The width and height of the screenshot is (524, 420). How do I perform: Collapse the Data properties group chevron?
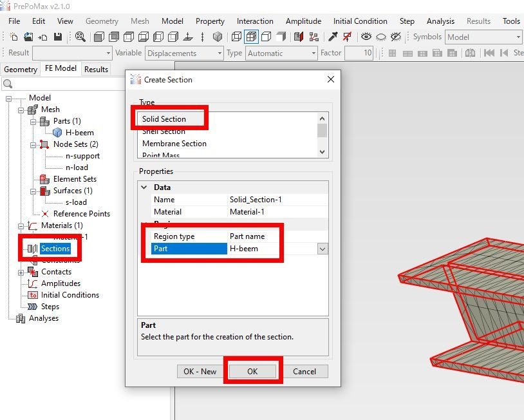point(144,187)
